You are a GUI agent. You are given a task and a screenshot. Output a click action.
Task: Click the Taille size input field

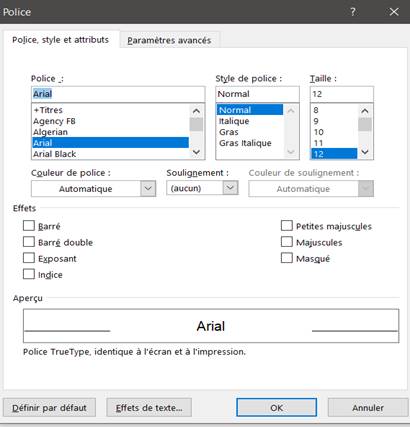[x=342, y=94]
